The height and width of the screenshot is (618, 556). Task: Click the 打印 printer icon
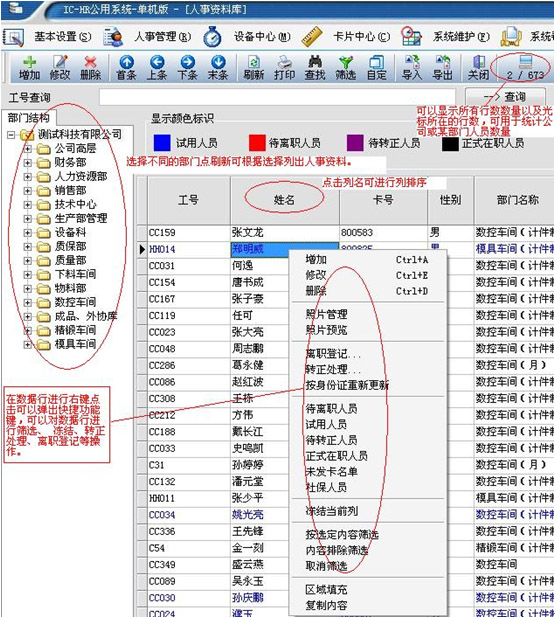pos(285,62)
